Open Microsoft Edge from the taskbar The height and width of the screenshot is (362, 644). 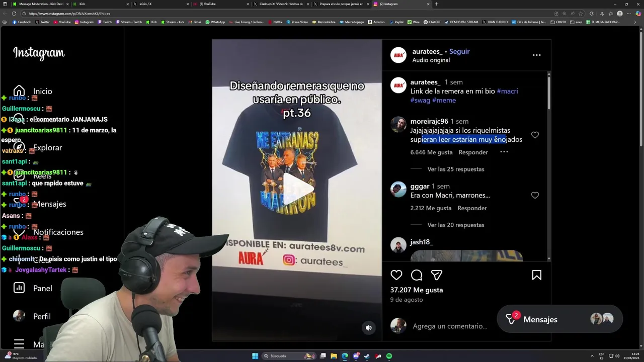[x=345, y=356]
